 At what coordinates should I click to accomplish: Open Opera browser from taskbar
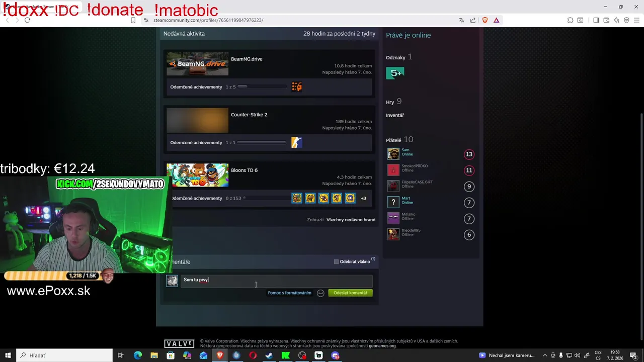click(253, 355)
